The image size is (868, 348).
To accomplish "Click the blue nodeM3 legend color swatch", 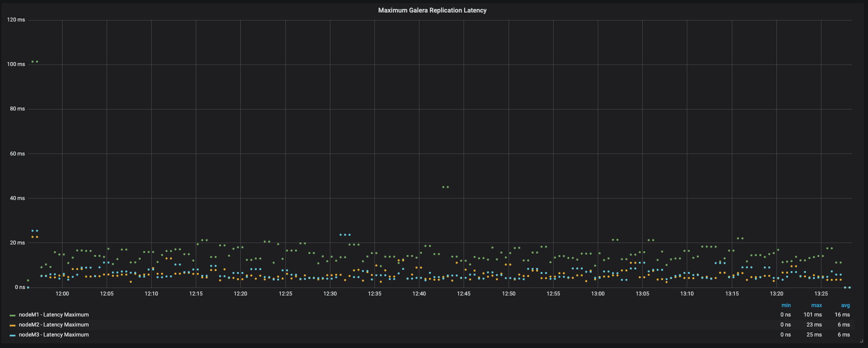I will click(13, 335).
